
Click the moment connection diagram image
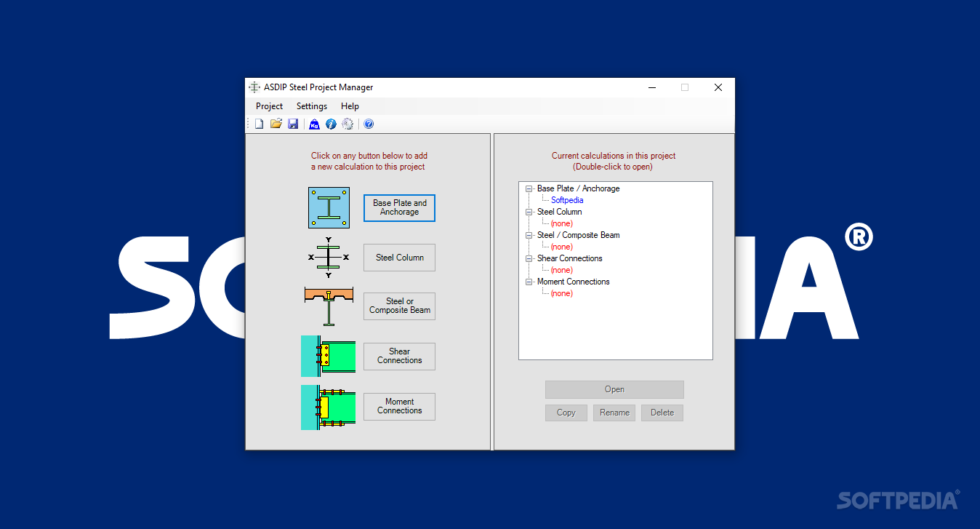[328, 407]
